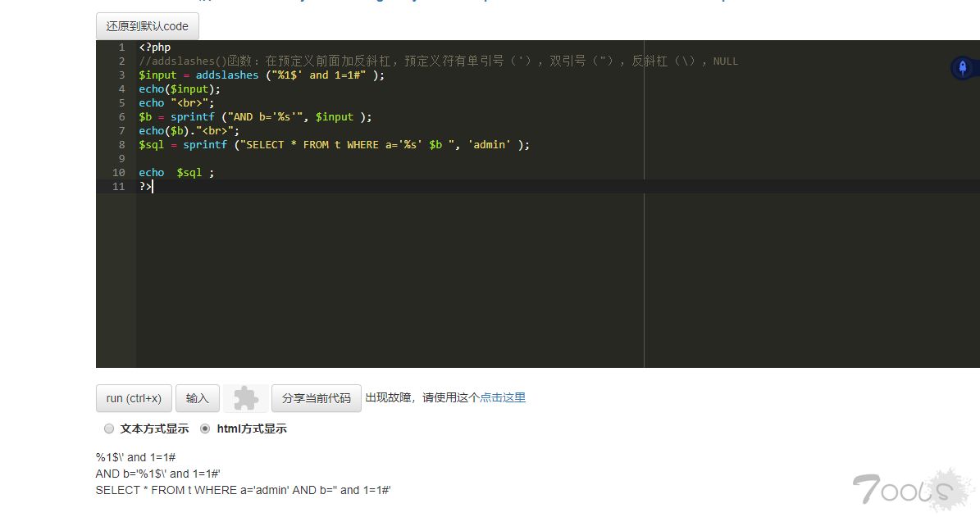The image size is (980, 517).
Task: Open the 输入 input button
Action: (197, 398)
